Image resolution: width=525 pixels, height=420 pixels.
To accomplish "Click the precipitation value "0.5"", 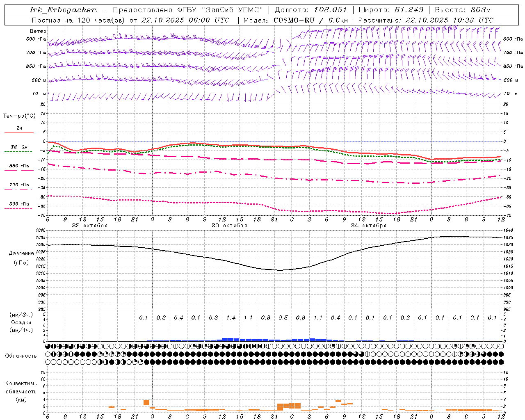I will 283,318.
